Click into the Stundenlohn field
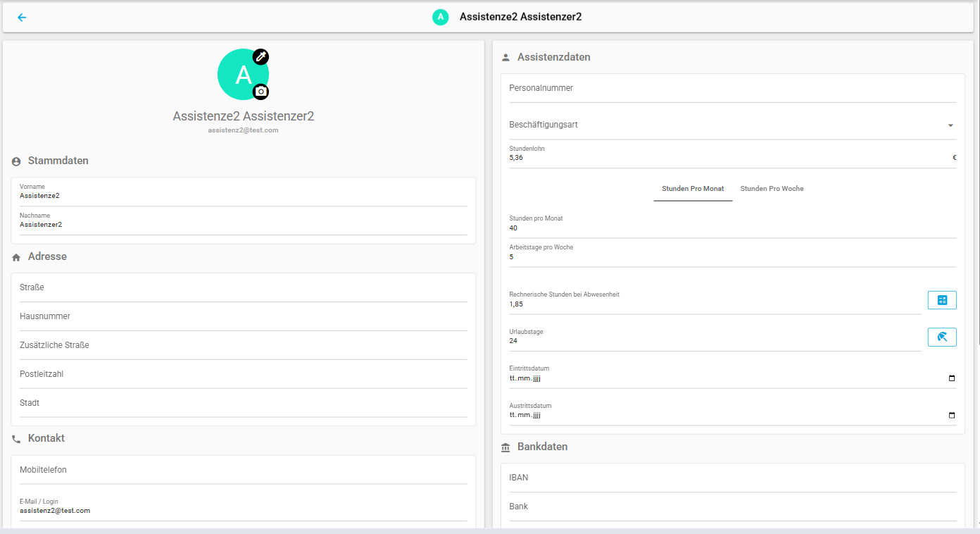This screenshot has height=534, width=980. click(x=725, y=158)
